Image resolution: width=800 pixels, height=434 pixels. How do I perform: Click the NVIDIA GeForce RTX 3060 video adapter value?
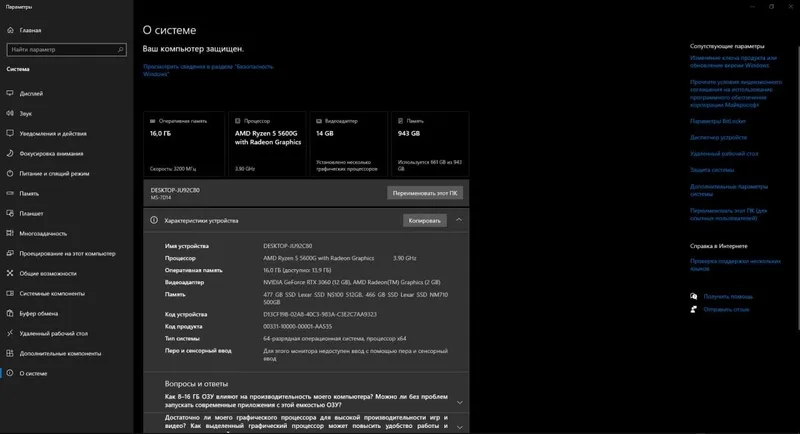tap(352, 282)
